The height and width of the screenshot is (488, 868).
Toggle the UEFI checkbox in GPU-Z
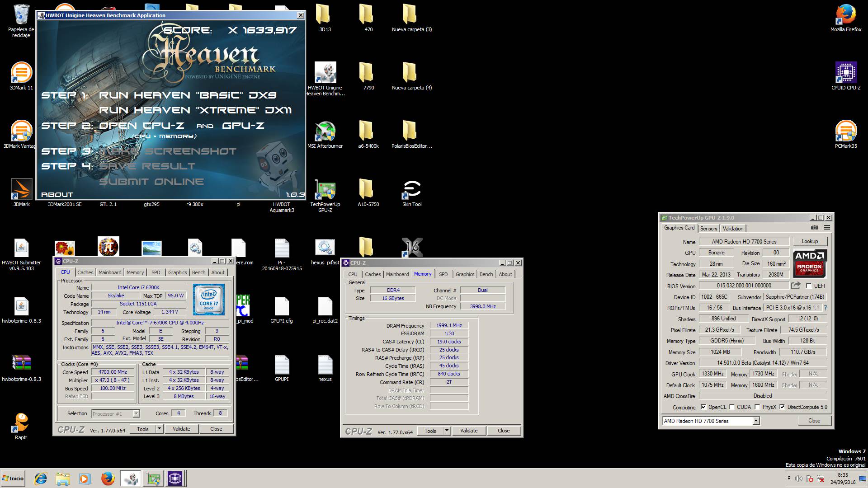point(809,286)
